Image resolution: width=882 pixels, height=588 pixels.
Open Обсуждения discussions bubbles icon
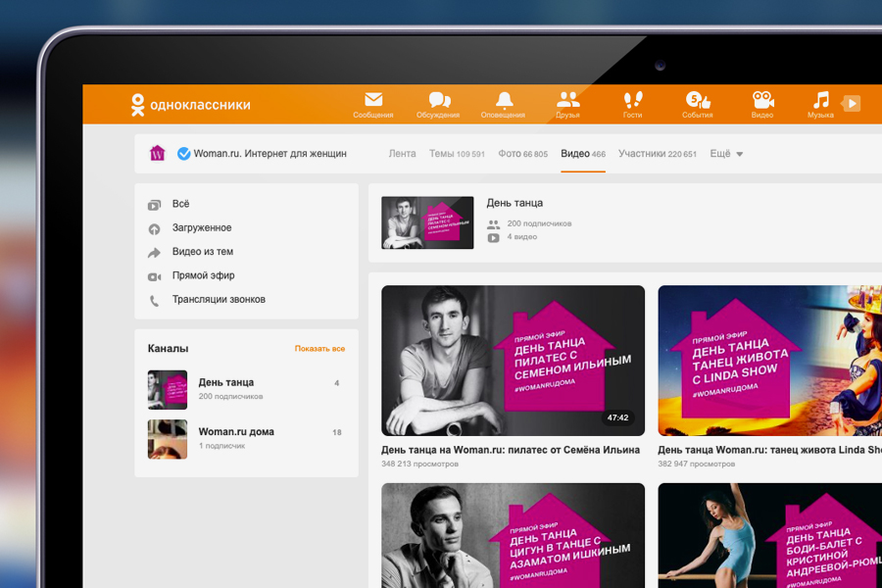[x=439, y=100]
